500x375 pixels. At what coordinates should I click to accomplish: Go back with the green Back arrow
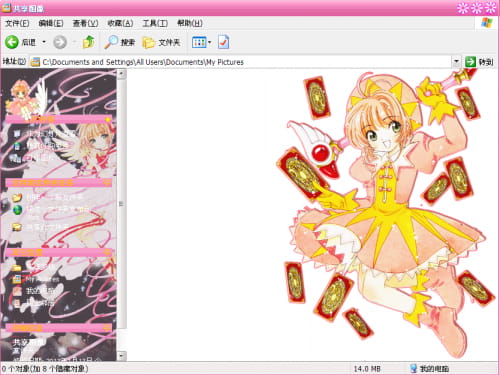(x=12, y=42)
